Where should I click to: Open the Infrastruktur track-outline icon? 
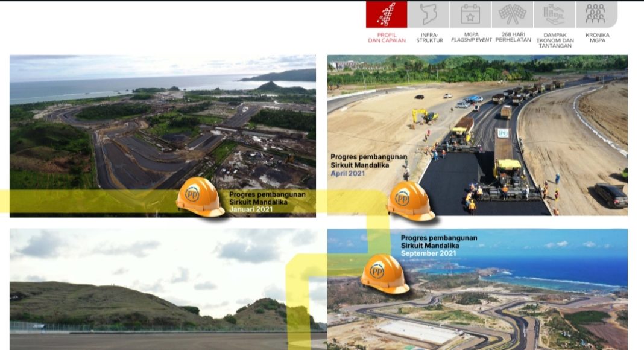point(429,14)
